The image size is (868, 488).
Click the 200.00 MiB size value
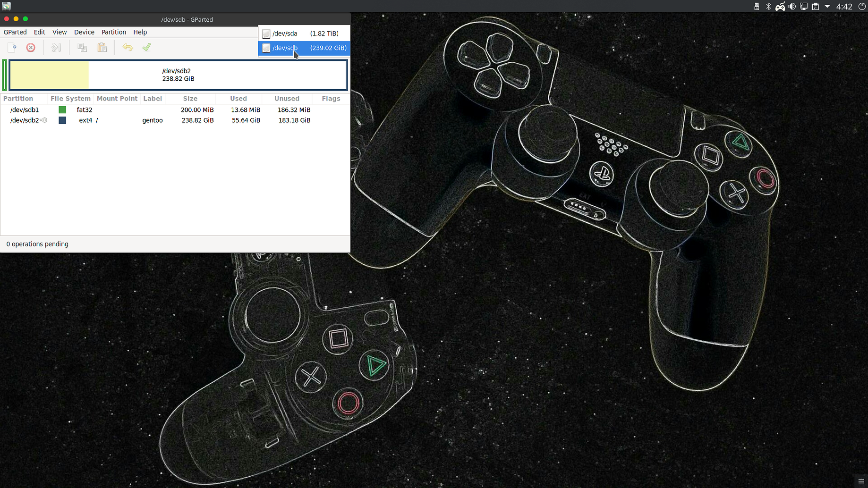point(197,110)
